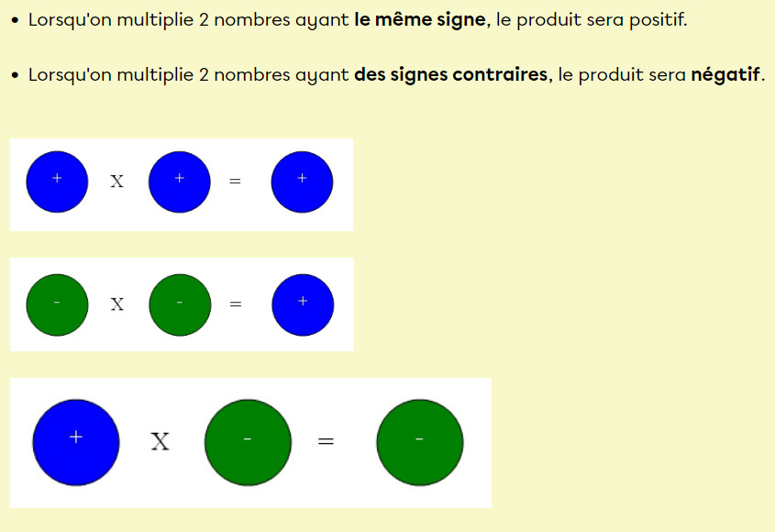Click the equals sign in the middle equation
Viewport: 775px width, 532px height.
click(236, 305)
